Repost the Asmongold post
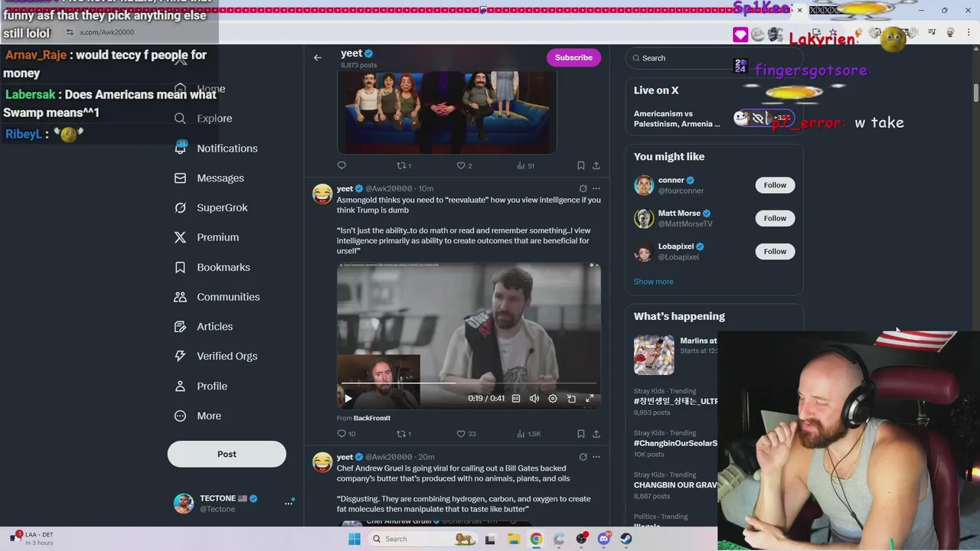The image size is (980, 551). click(x=403, y=434)
